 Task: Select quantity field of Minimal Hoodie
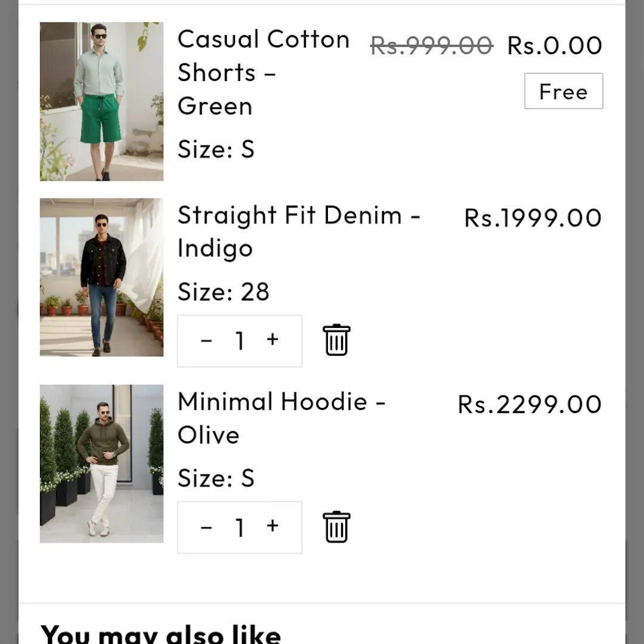(240, 528)
